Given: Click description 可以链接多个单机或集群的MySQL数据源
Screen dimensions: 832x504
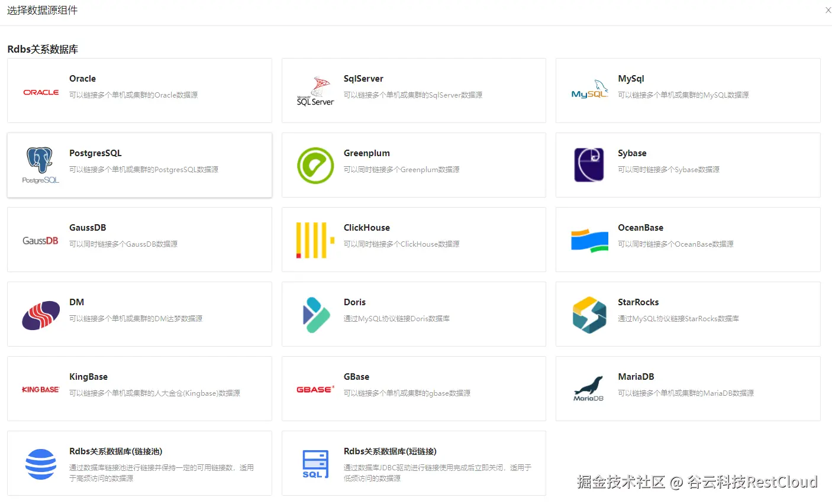Looking at the screenshot, I should click(683, 95).
